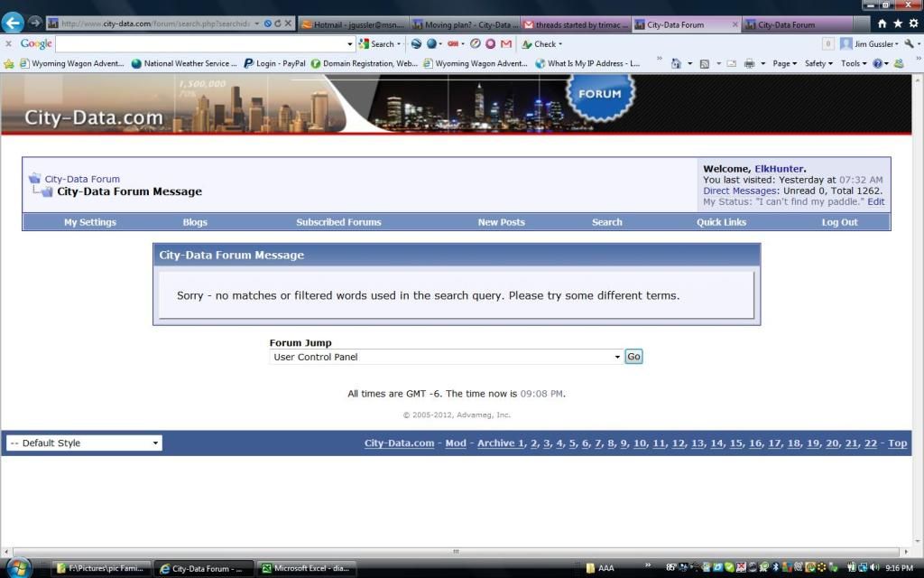
Task: Open the compatibility view icon in address bar
Action: 268,23
